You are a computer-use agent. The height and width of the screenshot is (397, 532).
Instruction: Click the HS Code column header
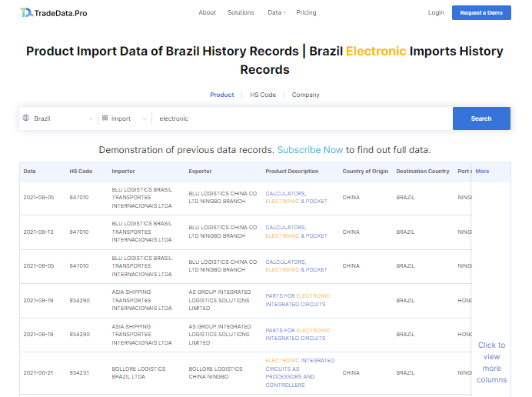81,171
